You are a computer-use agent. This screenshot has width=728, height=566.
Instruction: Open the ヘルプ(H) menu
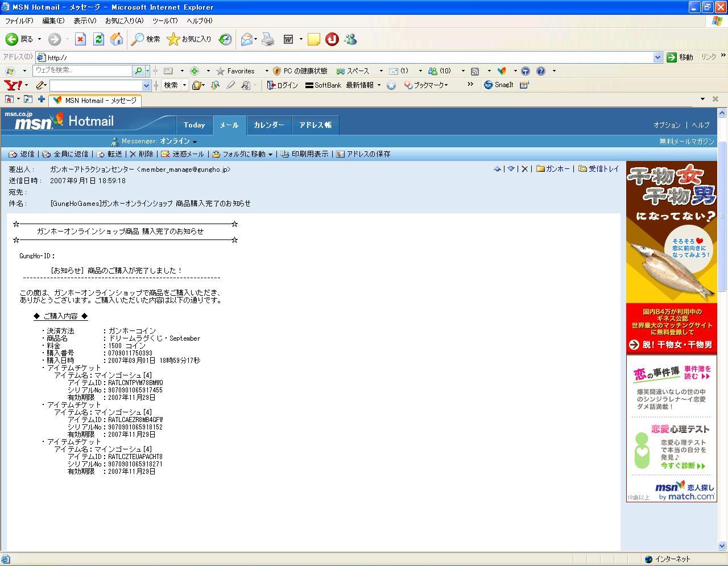[x=200, y=21]
